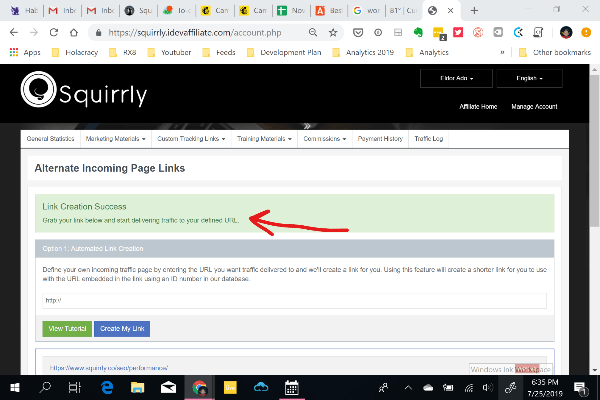600x400 pixels.
Task: Open the Youtuber bookmark folder
Action: (169, 52)
